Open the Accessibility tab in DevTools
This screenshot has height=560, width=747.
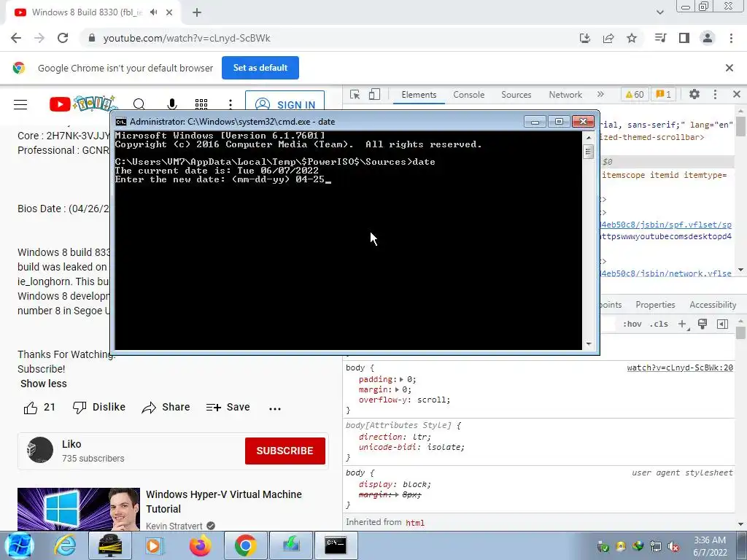[x=713, y=305]
